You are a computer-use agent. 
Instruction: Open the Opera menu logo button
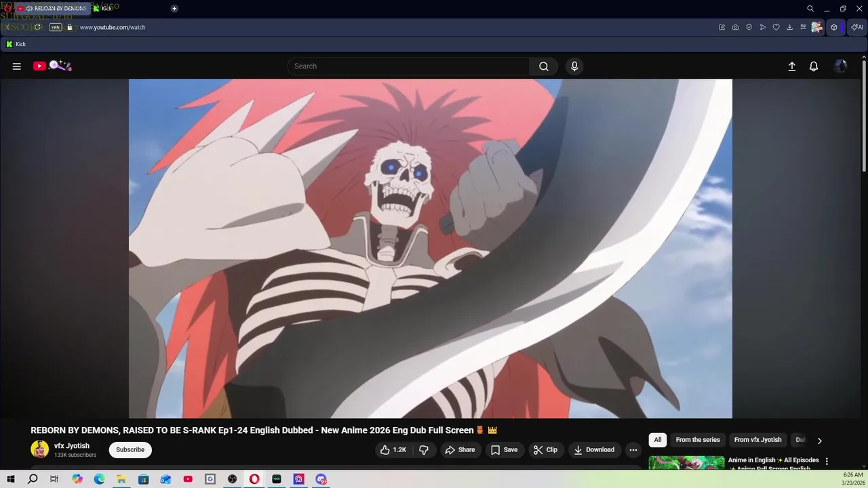[8, 8]
